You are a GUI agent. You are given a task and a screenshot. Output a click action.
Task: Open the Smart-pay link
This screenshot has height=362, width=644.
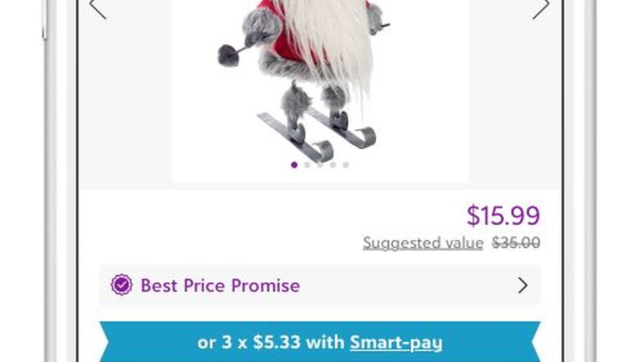396,343
